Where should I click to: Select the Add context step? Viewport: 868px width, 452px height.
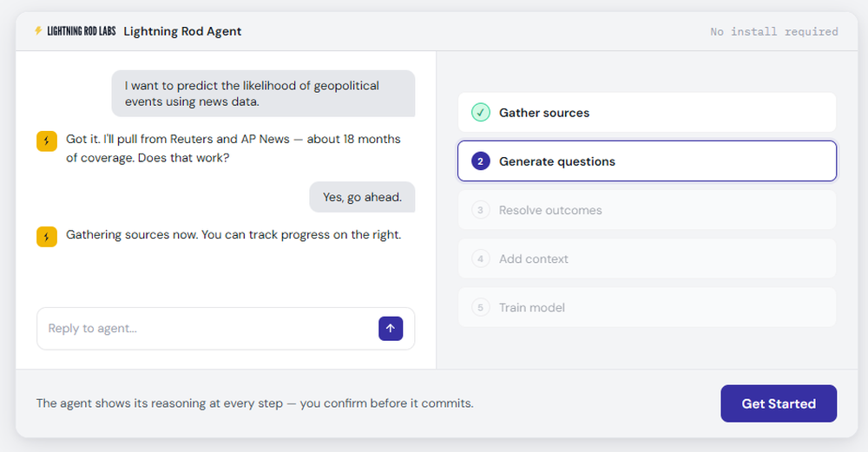tap(647, 259)
